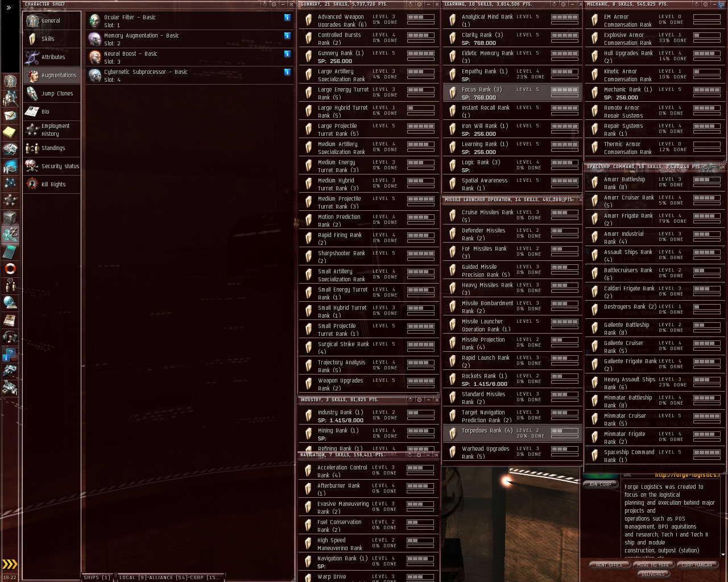
Task: Click the circle icon in Gunnery window header
Action: (419, 4)
